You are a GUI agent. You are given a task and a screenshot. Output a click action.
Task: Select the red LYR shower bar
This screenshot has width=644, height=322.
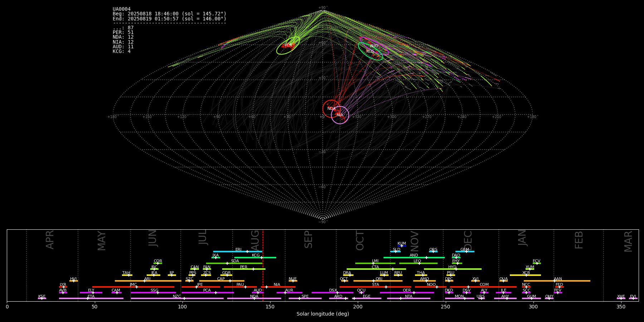click(x=63, y=287)
